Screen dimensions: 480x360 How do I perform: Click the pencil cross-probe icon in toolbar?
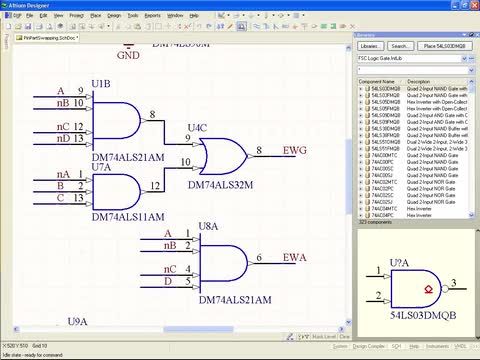coord(230,26)
